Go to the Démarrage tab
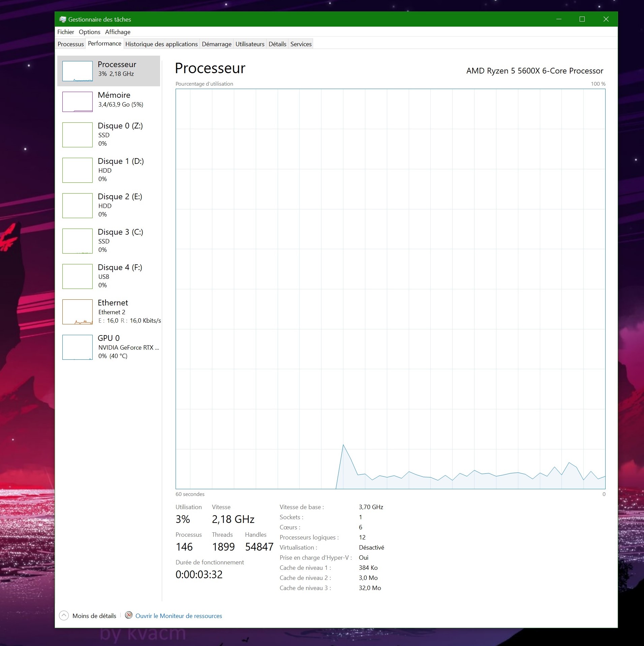The image size is (644, 646). [x=217, y=44]
